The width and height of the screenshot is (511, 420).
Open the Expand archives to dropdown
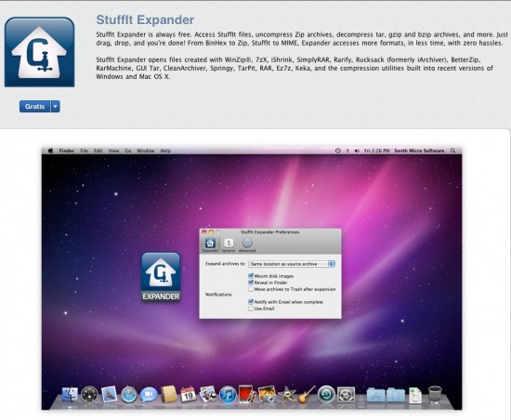(x=292, y=264)
